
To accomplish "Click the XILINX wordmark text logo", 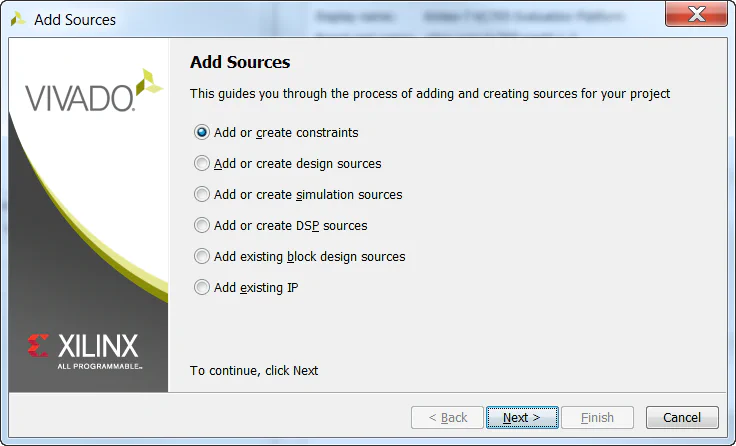I will coord(98,347).
